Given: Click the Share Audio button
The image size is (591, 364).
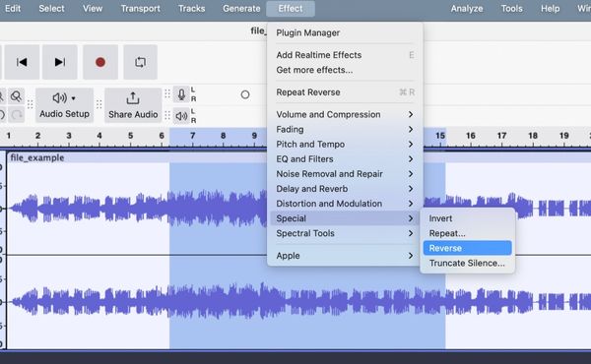Looking at the screenshot, I should (x=133, y=105).
